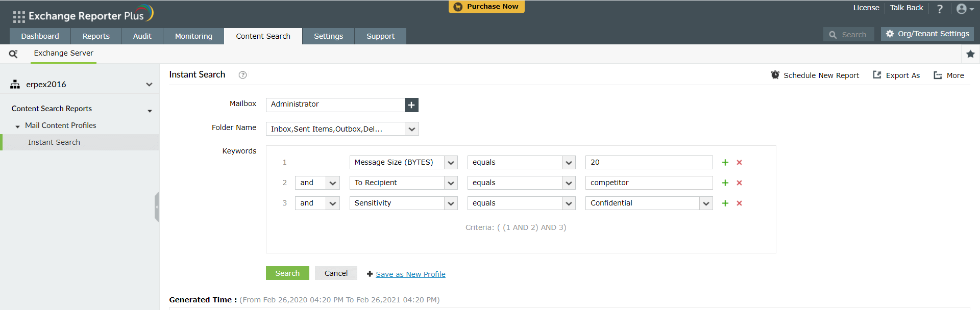Viewport: 980px width, 310px height.
Task: Click the More options icon
Action: pyautogui.click(x=938, y=75)
